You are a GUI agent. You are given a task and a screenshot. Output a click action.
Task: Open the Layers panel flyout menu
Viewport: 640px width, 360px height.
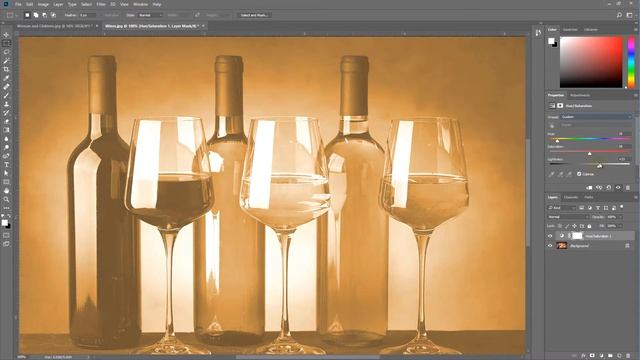tap(636, 198)
